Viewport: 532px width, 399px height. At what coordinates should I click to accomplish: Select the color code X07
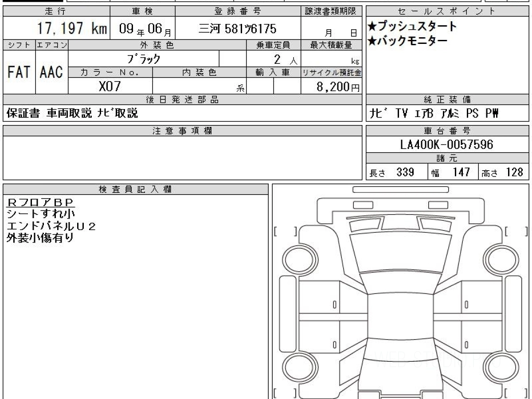click(110, 86)
